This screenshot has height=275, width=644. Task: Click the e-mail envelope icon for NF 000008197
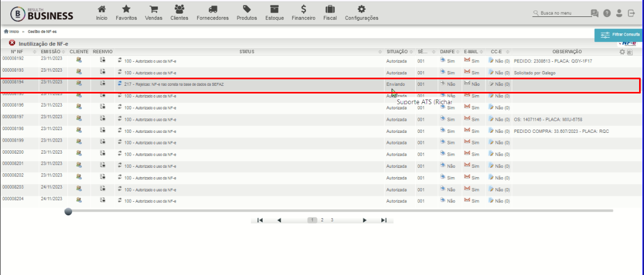tap(467, 119)
